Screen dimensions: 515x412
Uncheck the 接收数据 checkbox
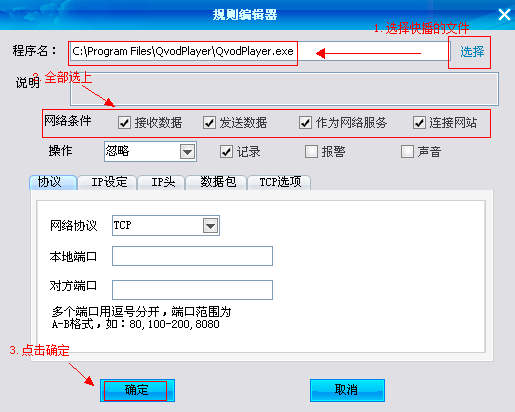[x=124, y=123]
